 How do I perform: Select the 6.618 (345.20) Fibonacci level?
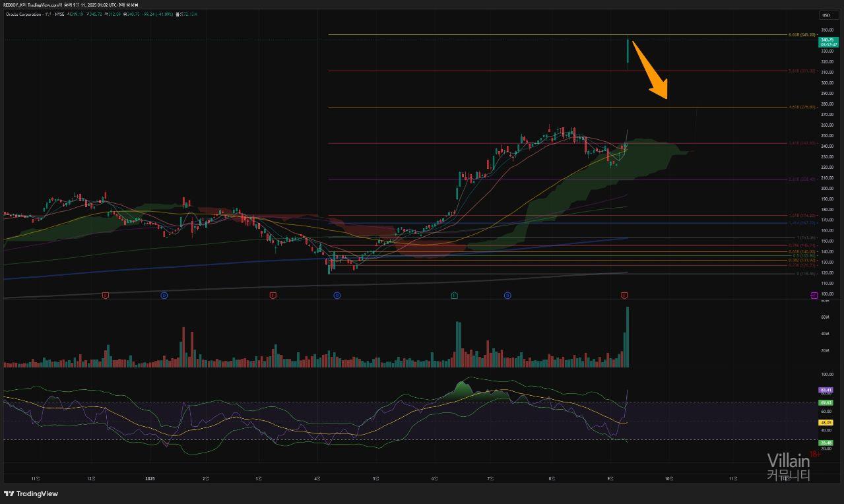click(x=802, y=34)
